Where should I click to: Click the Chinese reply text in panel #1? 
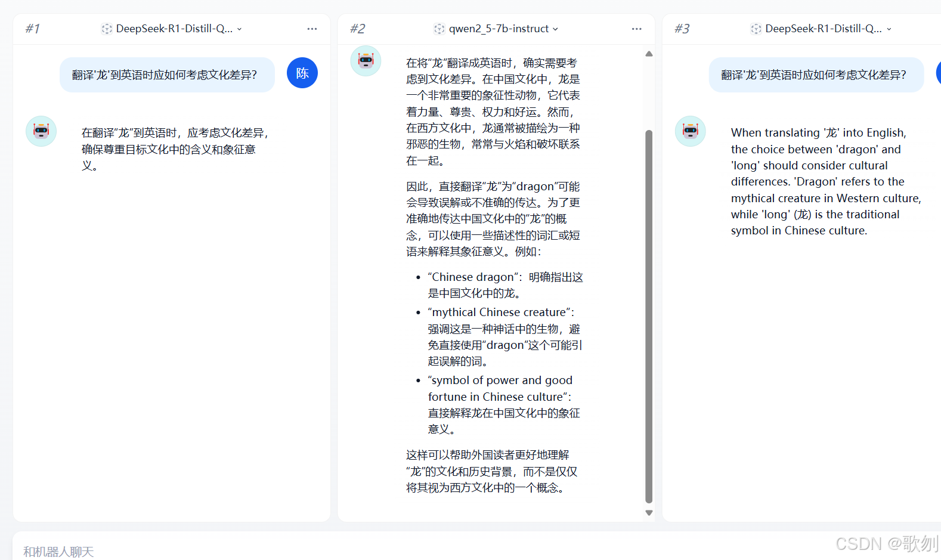pos(175,149)
